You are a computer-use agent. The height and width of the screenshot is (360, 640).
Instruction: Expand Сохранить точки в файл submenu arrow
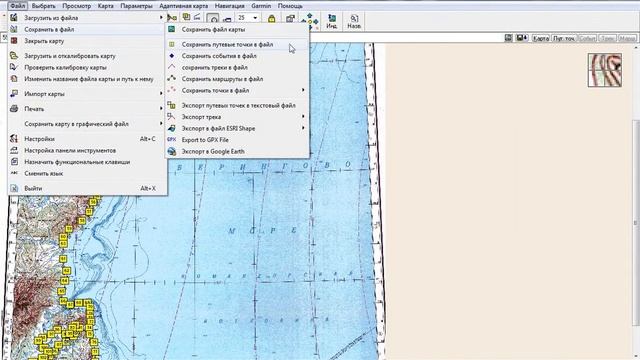coord(303,90)
